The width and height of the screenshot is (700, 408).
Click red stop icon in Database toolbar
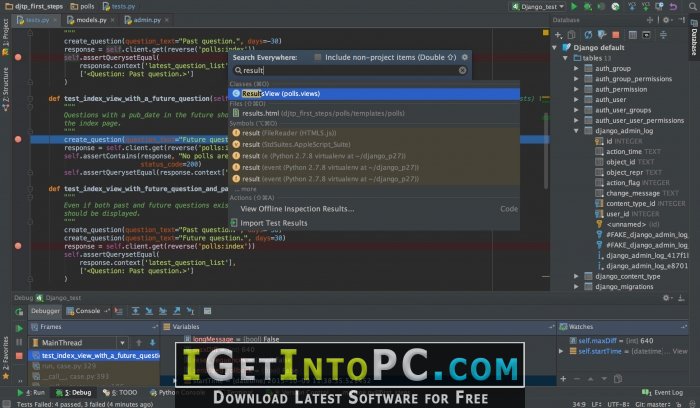[616, 35]
